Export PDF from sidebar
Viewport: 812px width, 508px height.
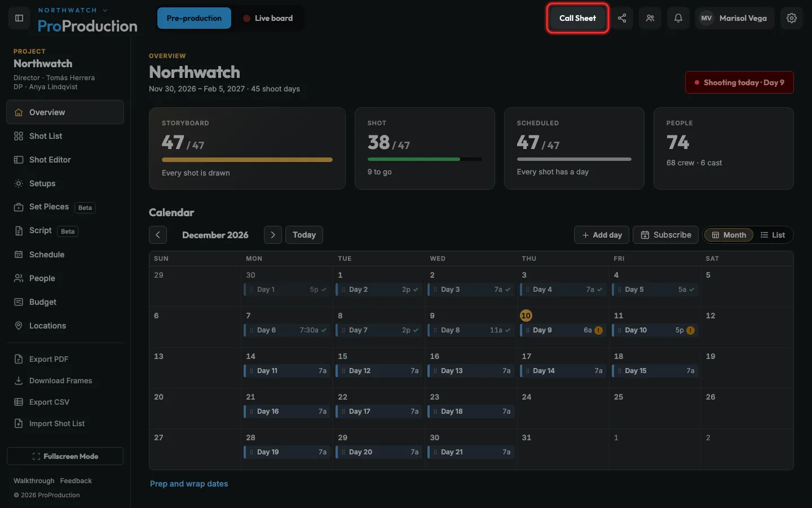point(65,359)
